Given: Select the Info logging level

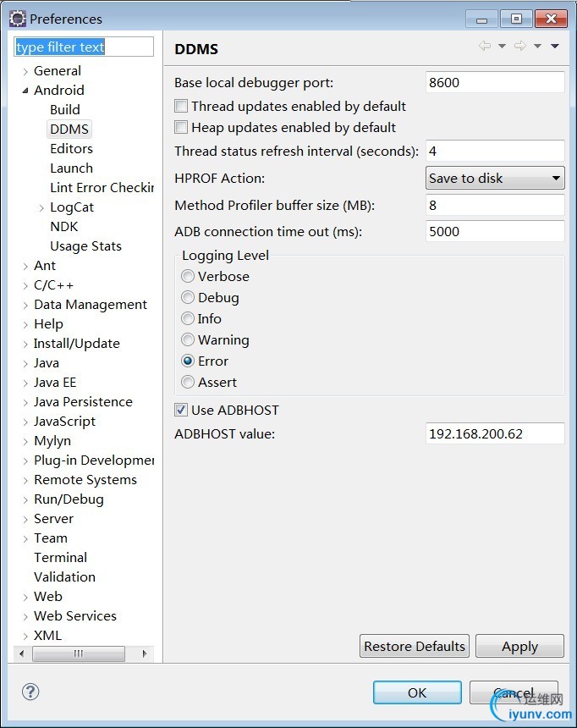Looking at the screenshot, I should pyautogui.click(x=188, y=318).
